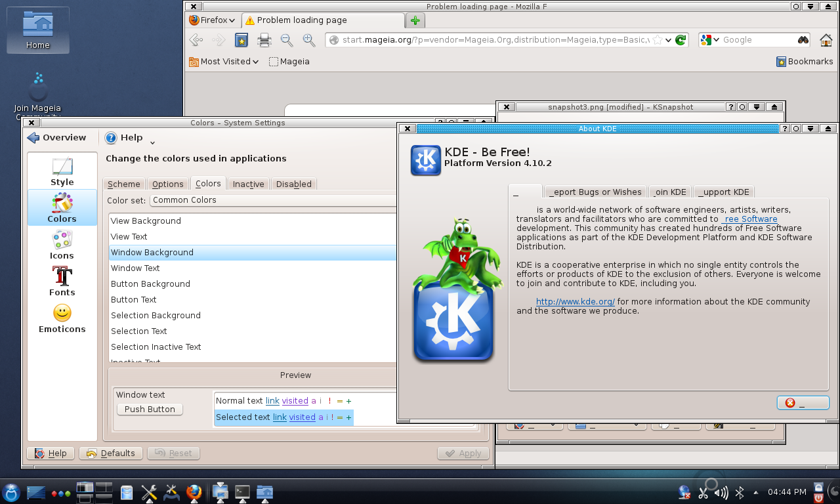This screenshot has width=840, height=504.
Task: Select the Selection Inactive Text color row
Action: (253, 347)
